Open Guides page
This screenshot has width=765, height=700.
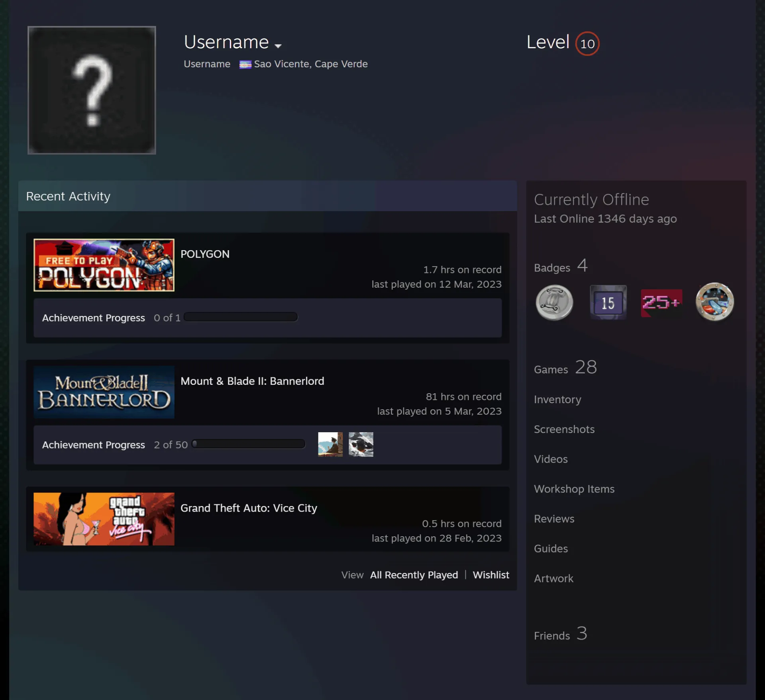point(551,549)
